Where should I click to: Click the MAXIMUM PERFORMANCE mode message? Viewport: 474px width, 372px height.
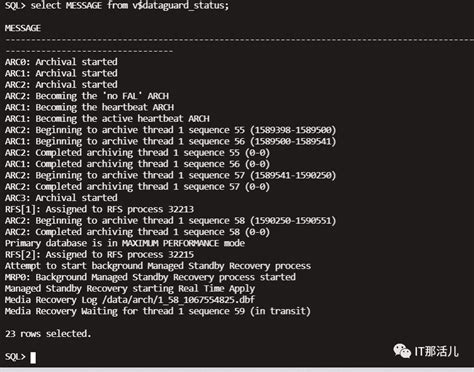125,243
